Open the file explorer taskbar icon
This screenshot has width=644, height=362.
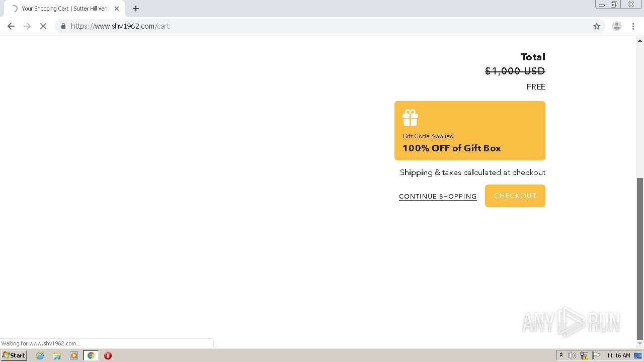click(x=57, y=355)
